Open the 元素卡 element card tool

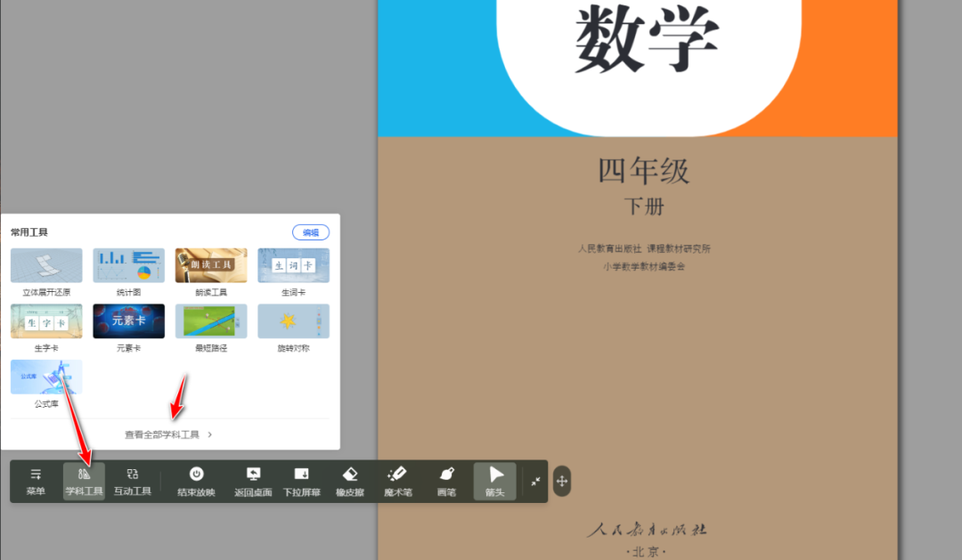tap(129, 329)
